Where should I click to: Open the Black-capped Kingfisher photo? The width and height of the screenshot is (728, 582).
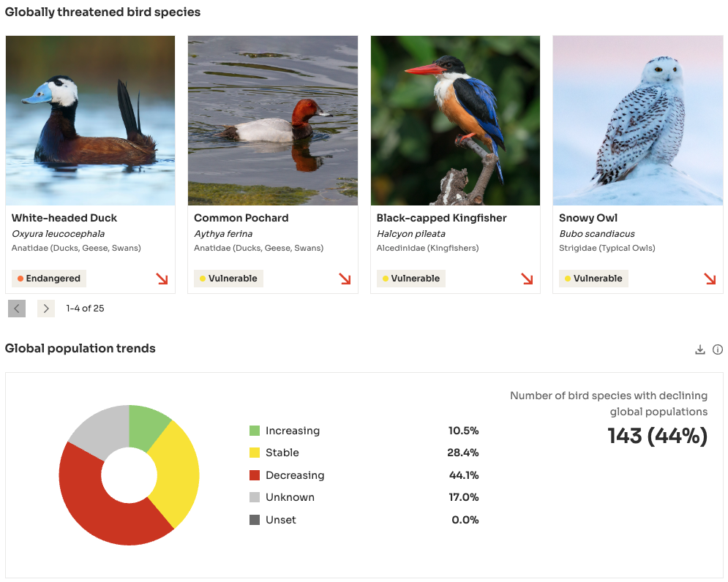point(455,121)
